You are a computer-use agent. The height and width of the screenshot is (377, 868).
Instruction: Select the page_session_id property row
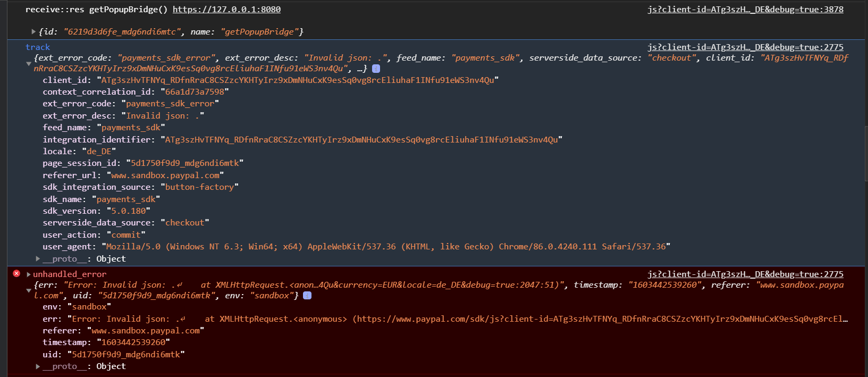pyautogui.click(x=143, y=163)
